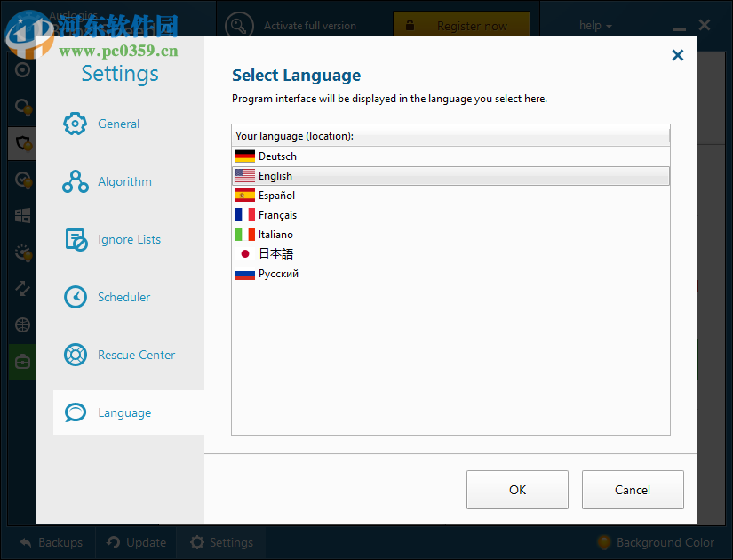
Task: Cancel the settings dialog
Action: click(633, 490)
